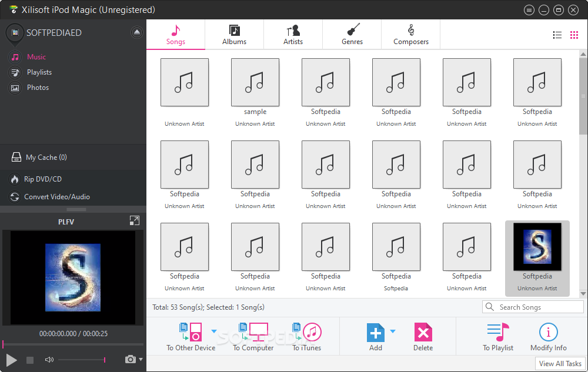Stop playback
Image resolution: width=588 pixels, height=372 pixels.
(30, 360)
